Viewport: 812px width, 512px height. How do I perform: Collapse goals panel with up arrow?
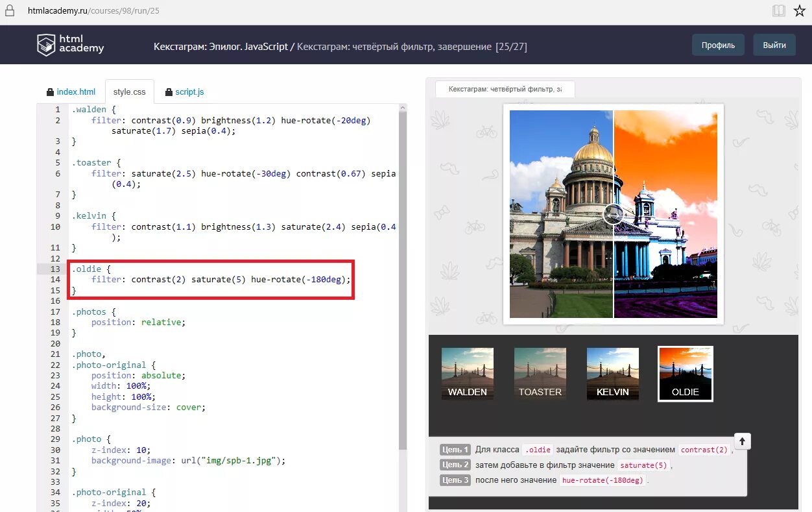coord(743,441)
